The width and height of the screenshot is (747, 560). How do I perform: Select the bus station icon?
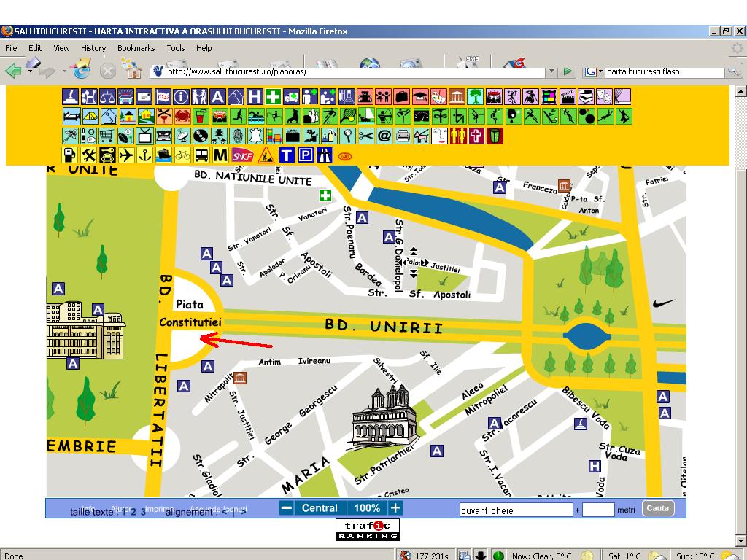click(201, 155)
